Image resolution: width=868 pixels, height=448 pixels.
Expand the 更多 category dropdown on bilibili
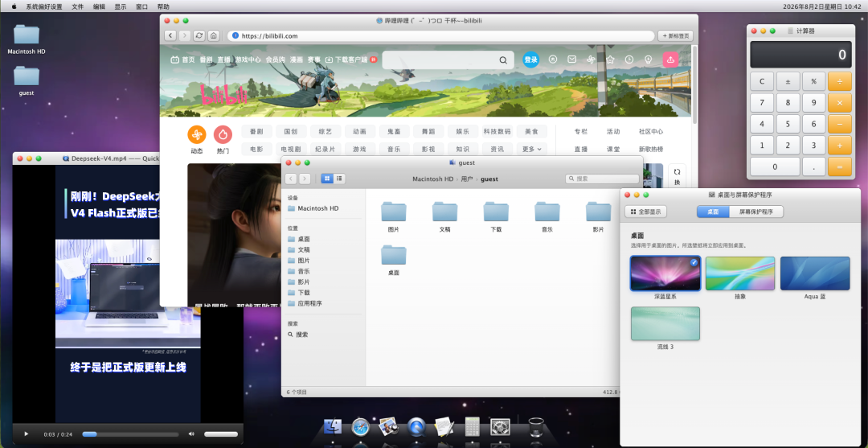coord(531,149)
